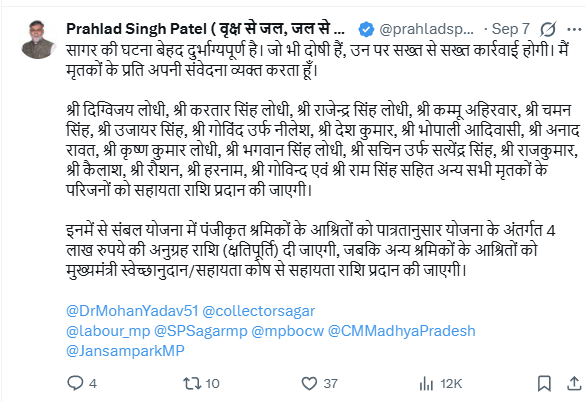Open the @SPSagarmp mention
Image resolution: width=586 pixels, height=402 pixels.
pyautogui.click(x=201, y=331)
